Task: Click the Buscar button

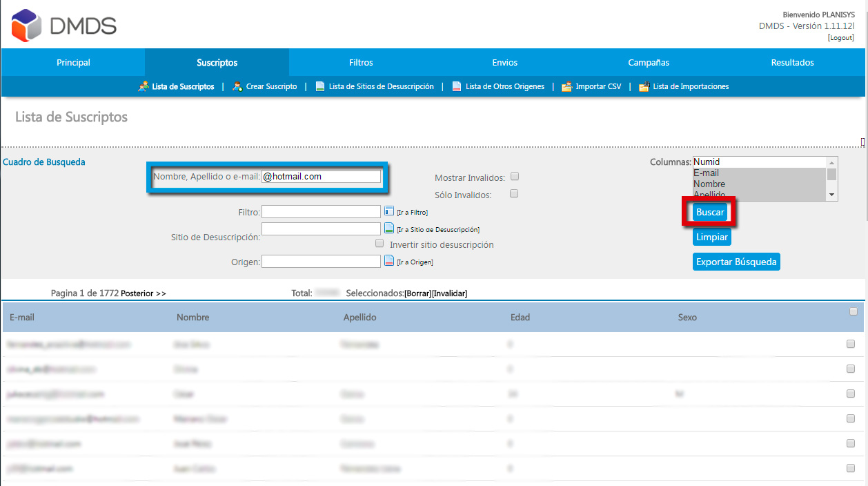Action: coord(710,212)
